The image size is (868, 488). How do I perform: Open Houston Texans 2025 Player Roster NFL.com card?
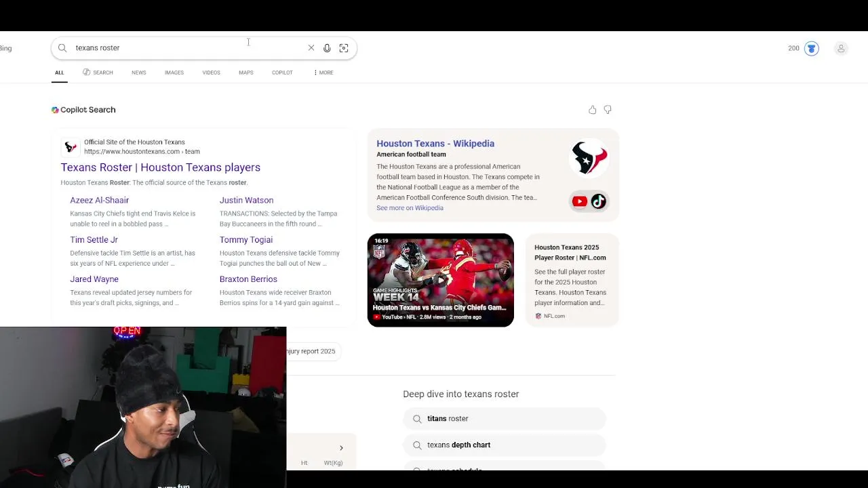572,280
